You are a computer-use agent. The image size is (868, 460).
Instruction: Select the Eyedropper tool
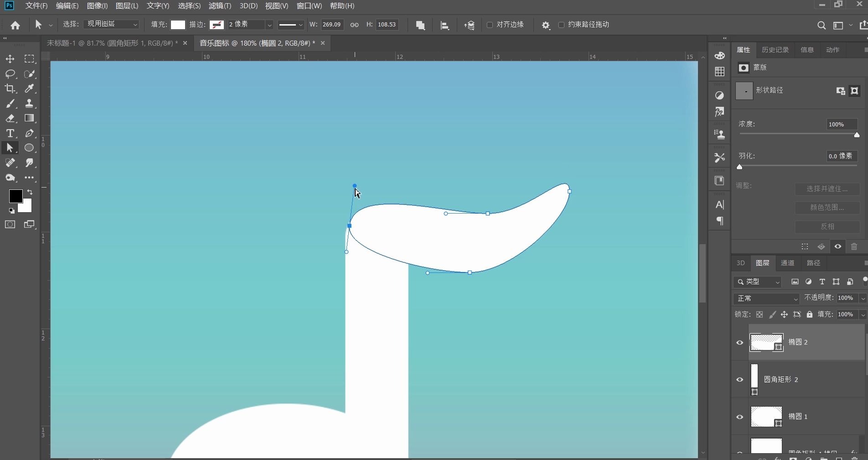[30, 89]
